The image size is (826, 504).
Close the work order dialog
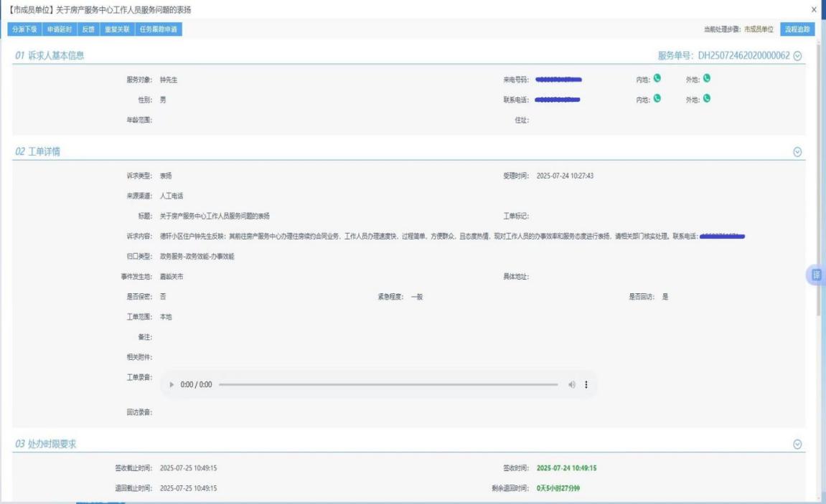tap(813, 10)
